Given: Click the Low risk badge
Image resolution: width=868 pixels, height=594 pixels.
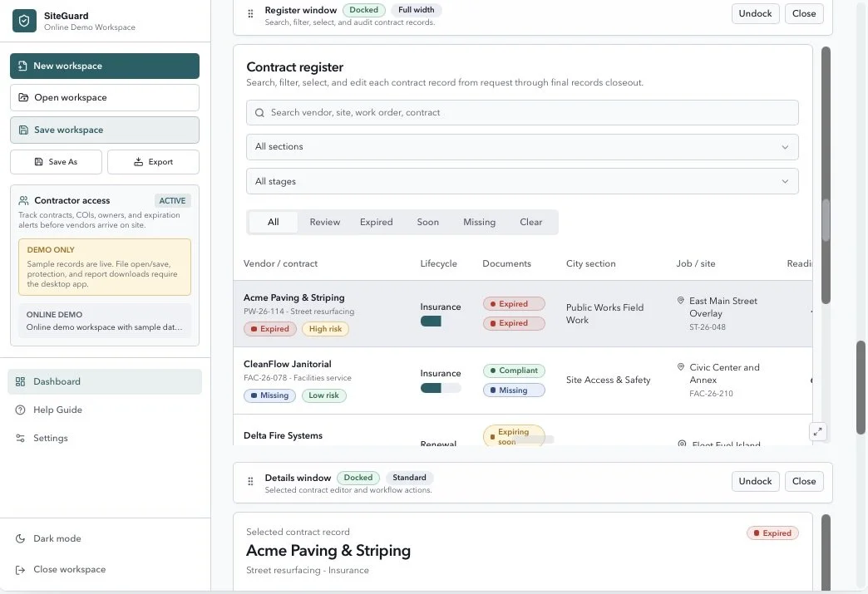Looking at the screenshot, I should coord(324,395).
